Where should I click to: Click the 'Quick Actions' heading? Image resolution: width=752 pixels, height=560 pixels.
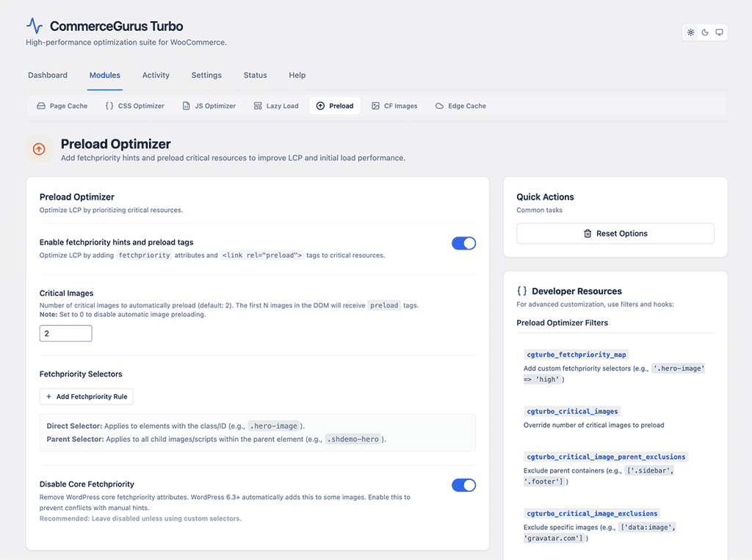point(545,197)
